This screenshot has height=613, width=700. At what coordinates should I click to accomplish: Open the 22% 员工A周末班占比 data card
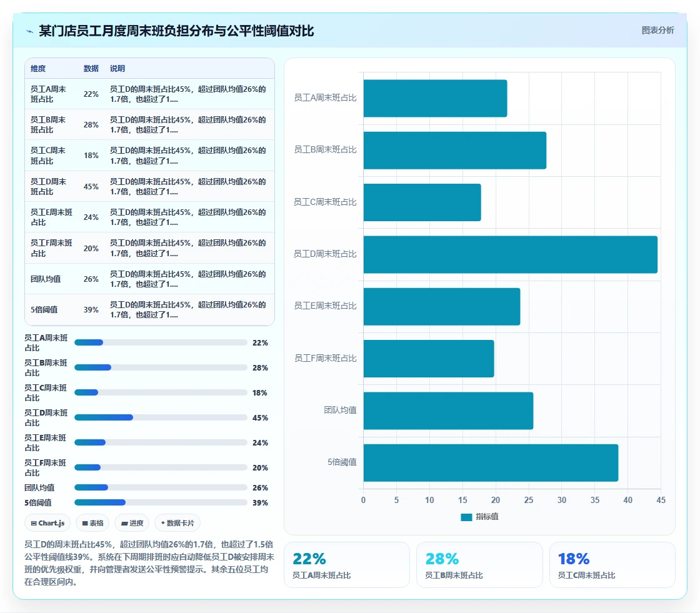coord(347,565)
